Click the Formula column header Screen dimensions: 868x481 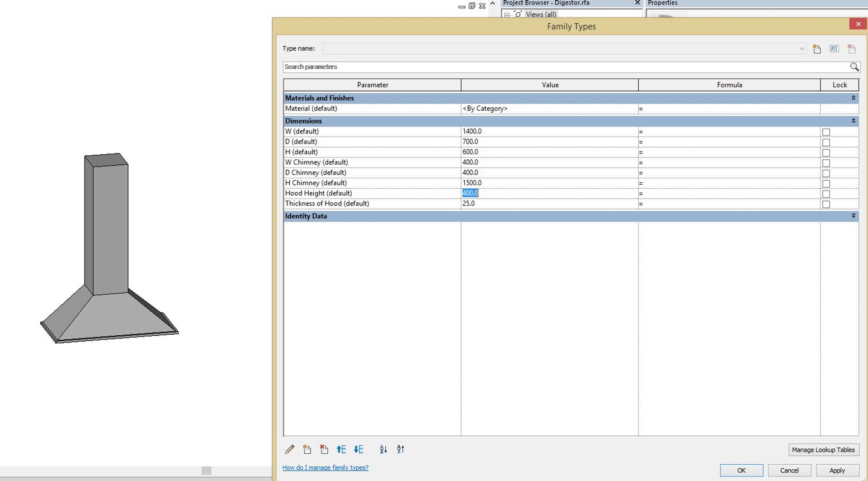tap(729, 85)
